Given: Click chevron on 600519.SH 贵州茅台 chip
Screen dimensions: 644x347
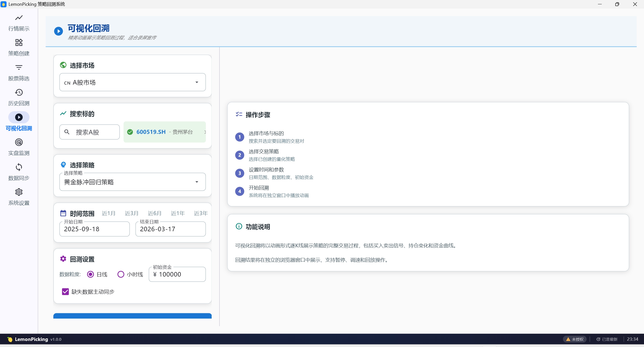Looking at the screenshot, I should click(205, 132).
